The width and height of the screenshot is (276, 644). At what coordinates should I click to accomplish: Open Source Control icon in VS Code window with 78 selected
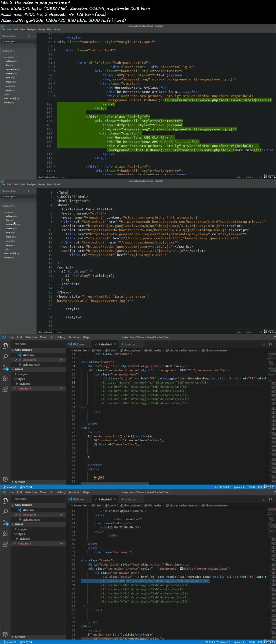coord(5,523)
